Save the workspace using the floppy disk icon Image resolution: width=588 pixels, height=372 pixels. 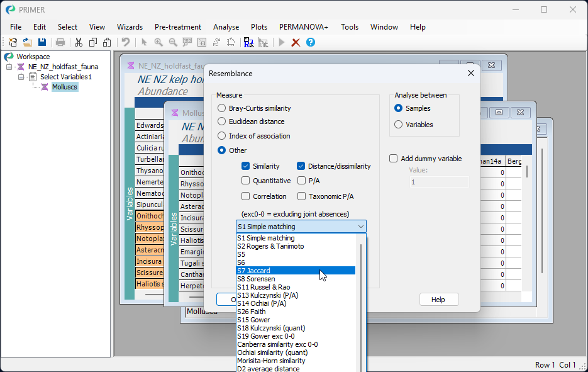(x=42, y=42)
